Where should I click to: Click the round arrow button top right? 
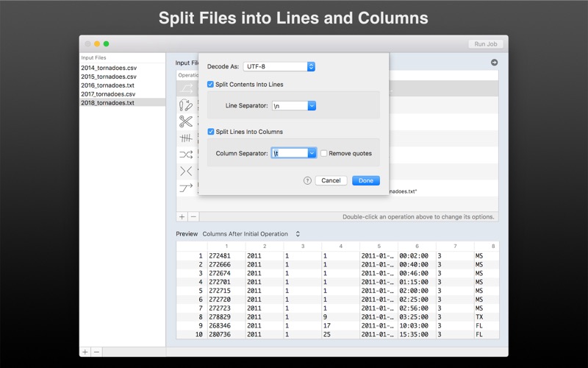pos(494,63)
